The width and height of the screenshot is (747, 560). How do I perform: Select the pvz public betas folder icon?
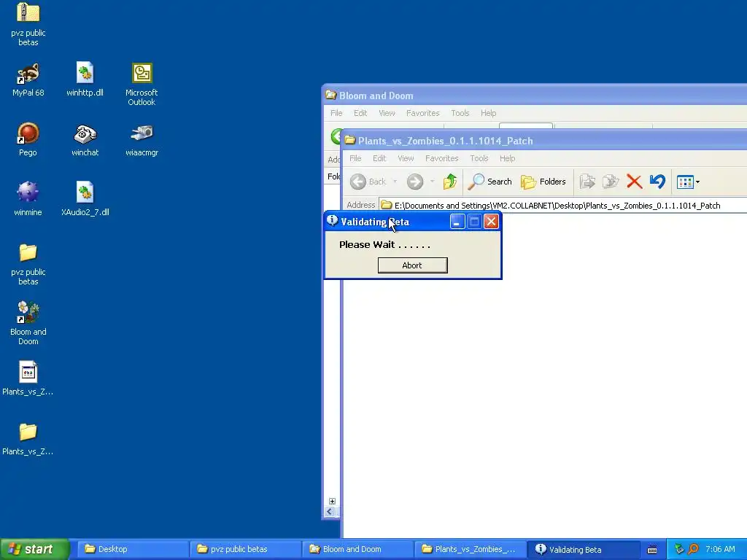click(x=28, y=253)
